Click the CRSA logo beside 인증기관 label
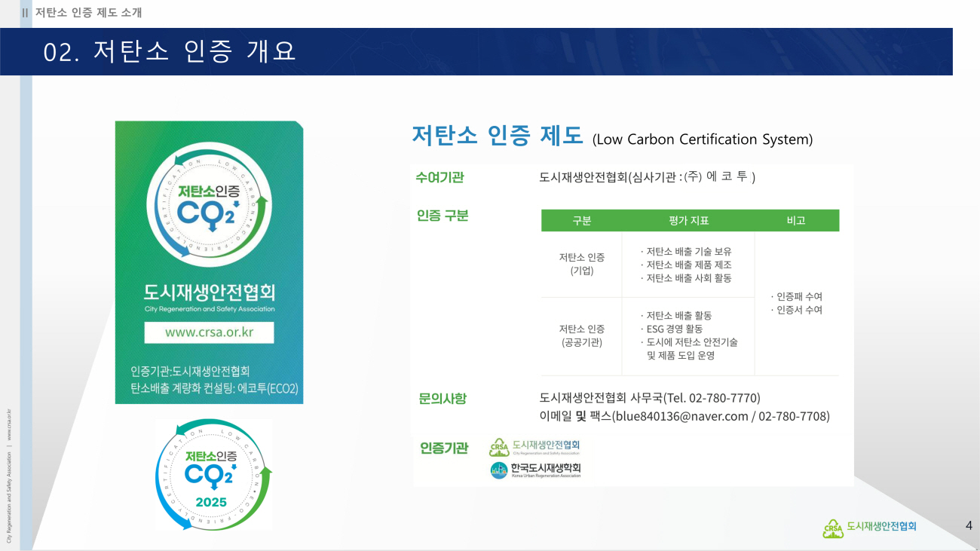Viewport: 980px width, 551px height. [534, 447]
